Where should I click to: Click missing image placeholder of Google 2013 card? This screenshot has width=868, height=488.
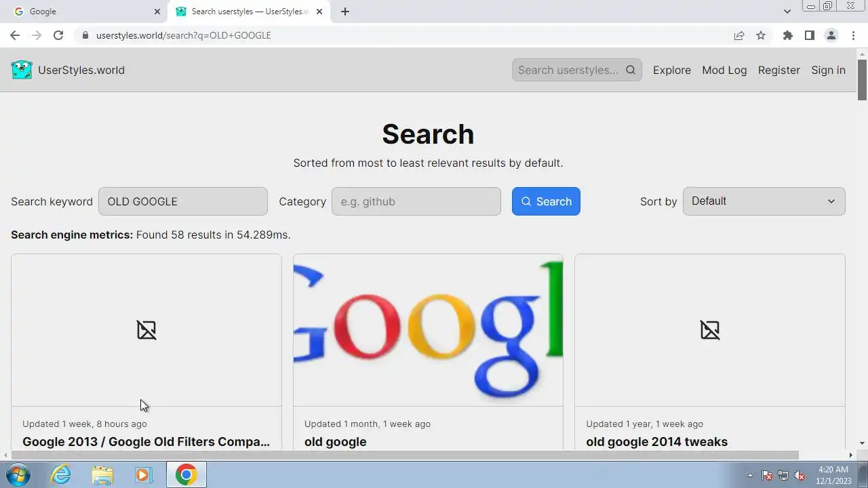click(146, 330)
